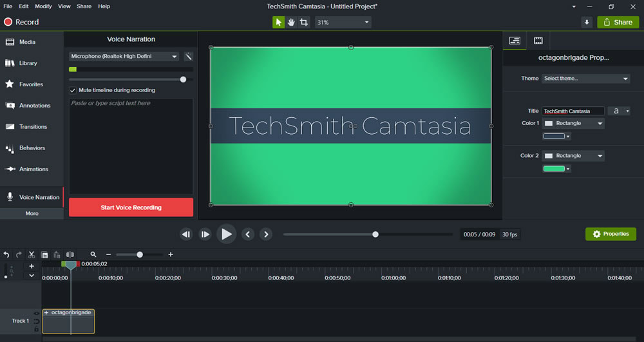Open Color 2 Rectangle dropdown

573,156
